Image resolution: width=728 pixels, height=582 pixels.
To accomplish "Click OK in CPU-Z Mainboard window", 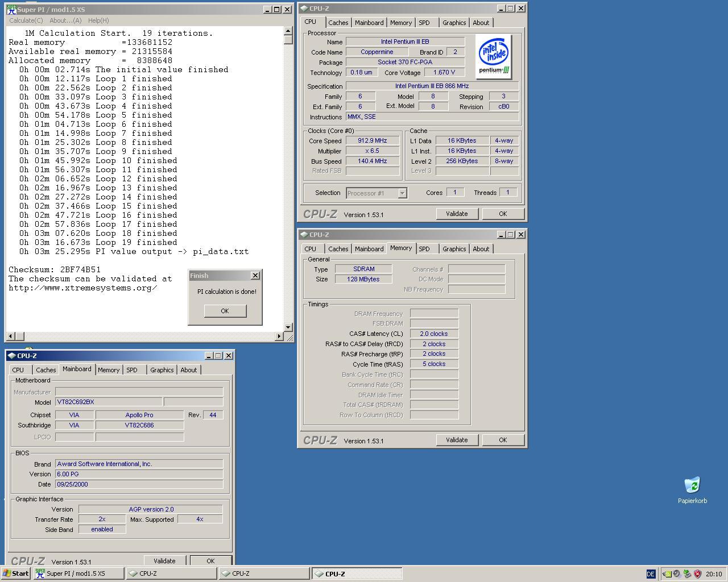I will (210, 560).
